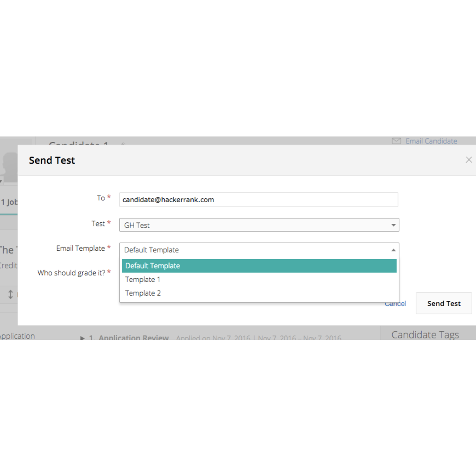Click the Send Test dialog title
The height and width of the screenshot is (476, 476).
tap(52, 160)
